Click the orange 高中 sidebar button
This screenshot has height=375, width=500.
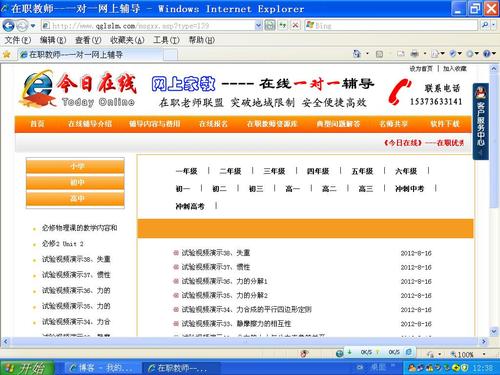(x=75, y=199)
